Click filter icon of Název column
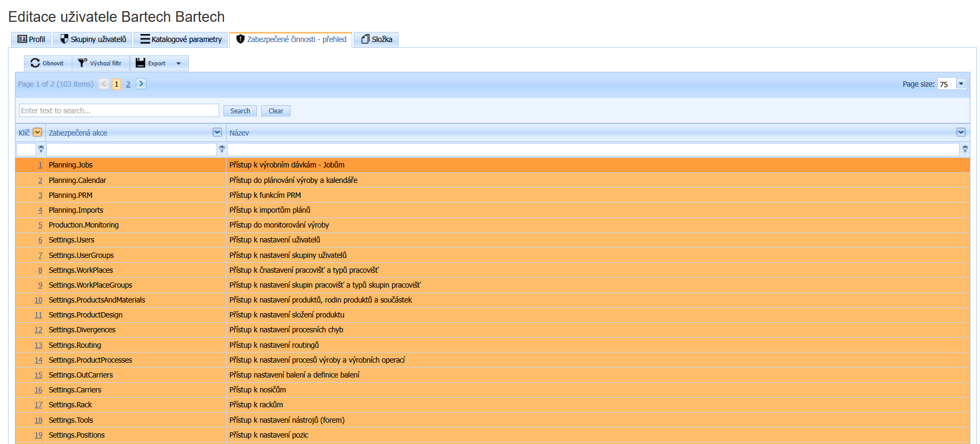The image size is (980, 444). point(965,149)
